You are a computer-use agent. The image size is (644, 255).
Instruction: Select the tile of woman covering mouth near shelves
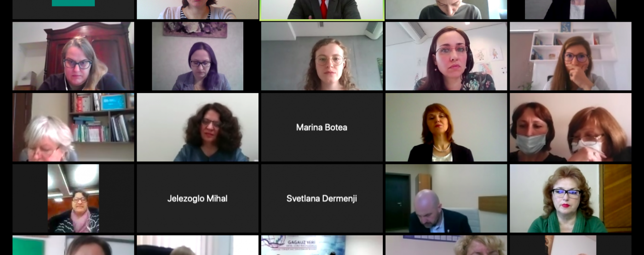point(570,56)
